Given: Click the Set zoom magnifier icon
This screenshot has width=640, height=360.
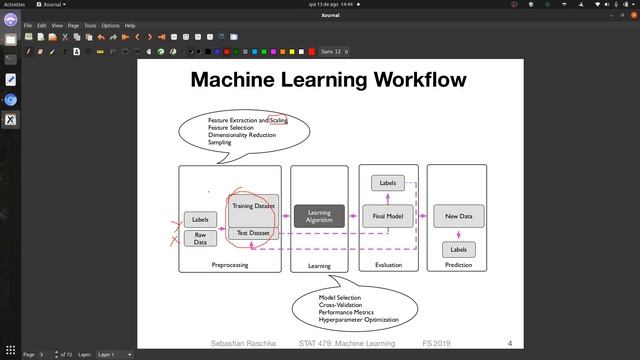Looking at the screenshot, I should 222,37.
